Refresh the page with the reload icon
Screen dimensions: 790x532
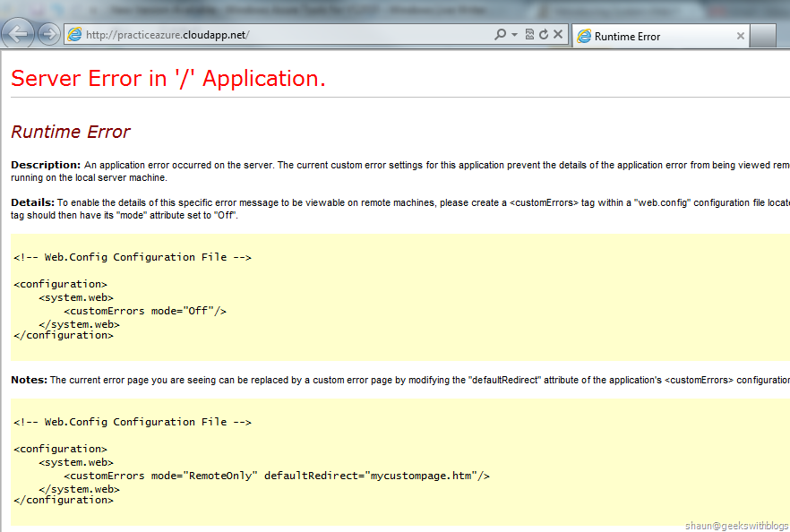point(543,35)
